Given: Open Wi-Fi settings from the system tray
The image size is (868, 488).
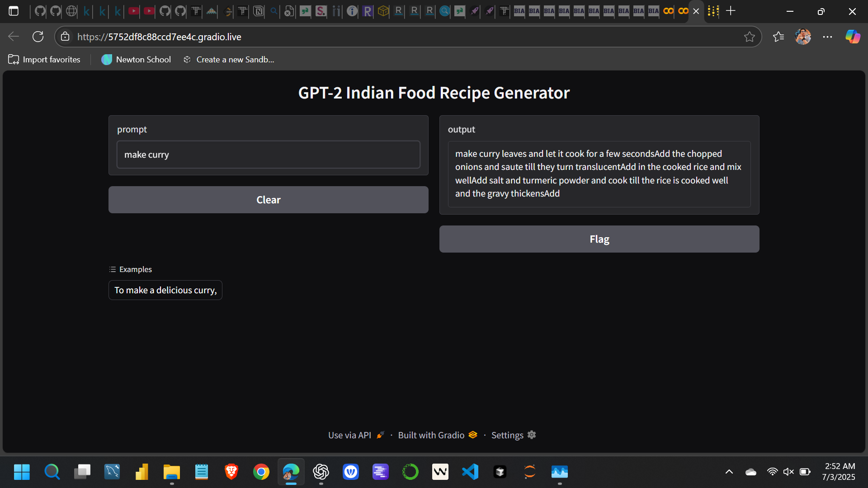Looking at the screenshot, I should tap(773, 471).
